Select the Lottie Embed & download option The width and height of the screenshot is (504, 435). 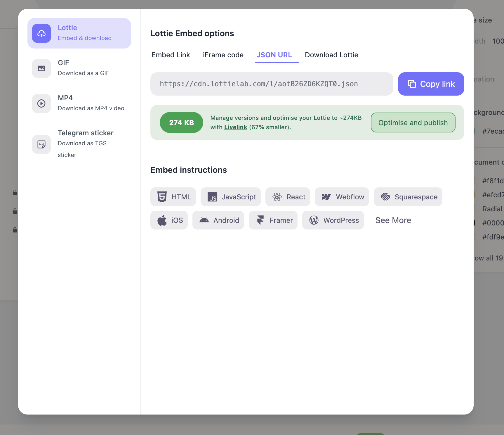(x=79, y=33)
